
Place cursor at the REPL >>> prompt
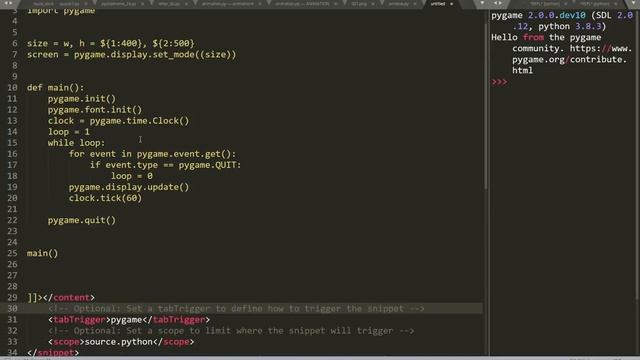(500, 82)
